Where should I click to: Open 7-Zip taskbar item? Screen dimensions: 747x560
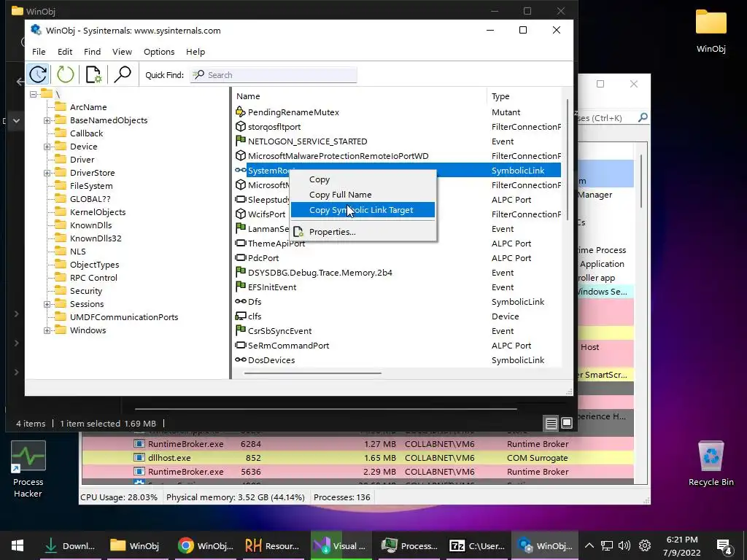tap(477, 545)
